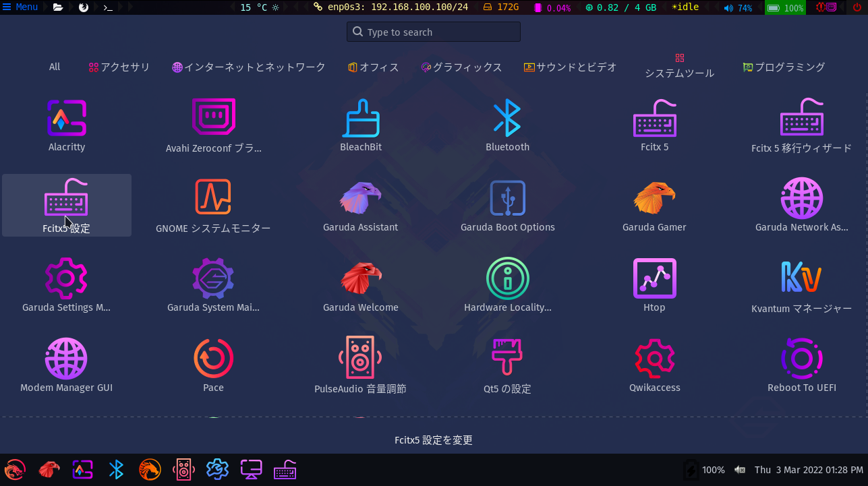Open Modem Manager GUI
Image resolution: width=868 pixels, height=486 pixels.
pos(66,367)
